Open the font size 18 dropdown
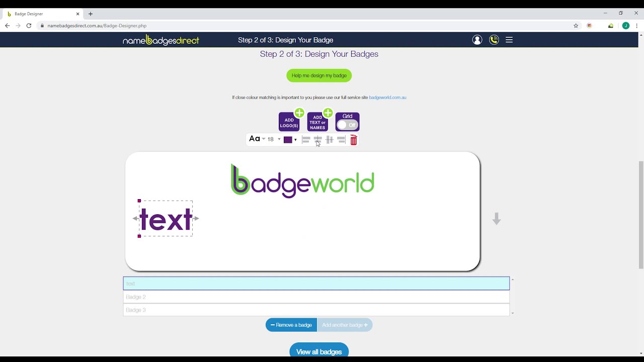644x362 pixels. [x=274, y=139]
